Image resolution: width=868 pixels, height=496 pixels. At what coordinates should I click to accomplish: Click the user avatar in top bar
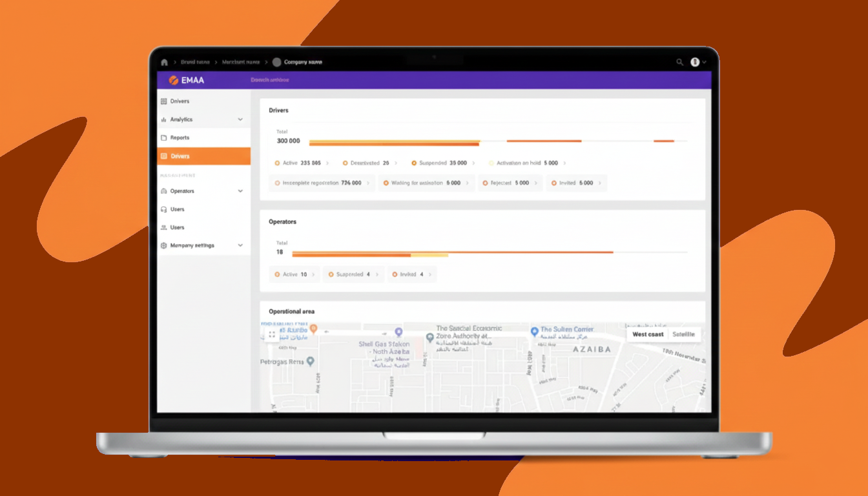point(695,62)
